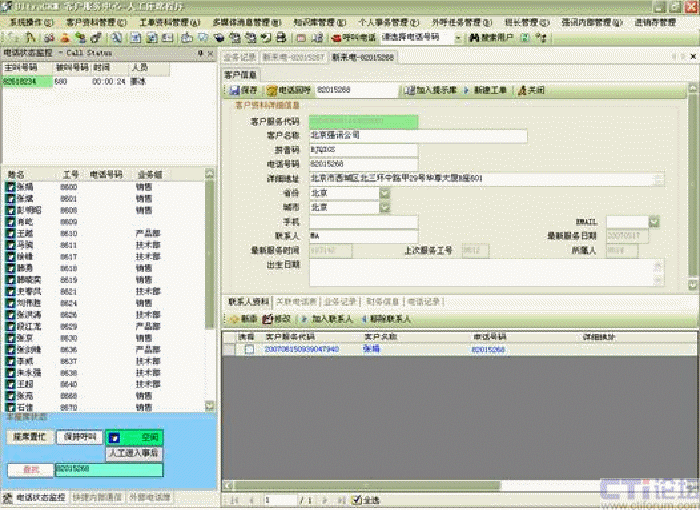Open the EMAIL dropdown
Viewport: 700px width, 510px height.
[x=653, y=221]
